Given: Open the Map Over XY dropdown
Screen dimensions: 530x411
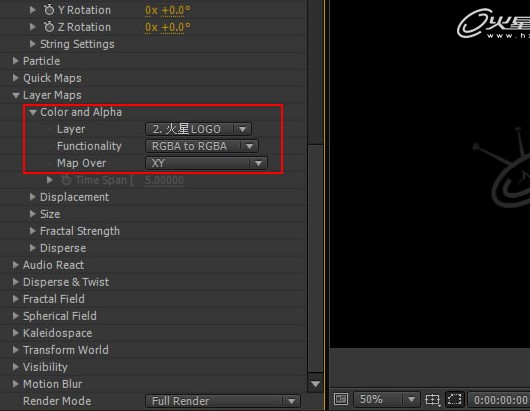Looking at the screenshot, I should coord(206,163).
